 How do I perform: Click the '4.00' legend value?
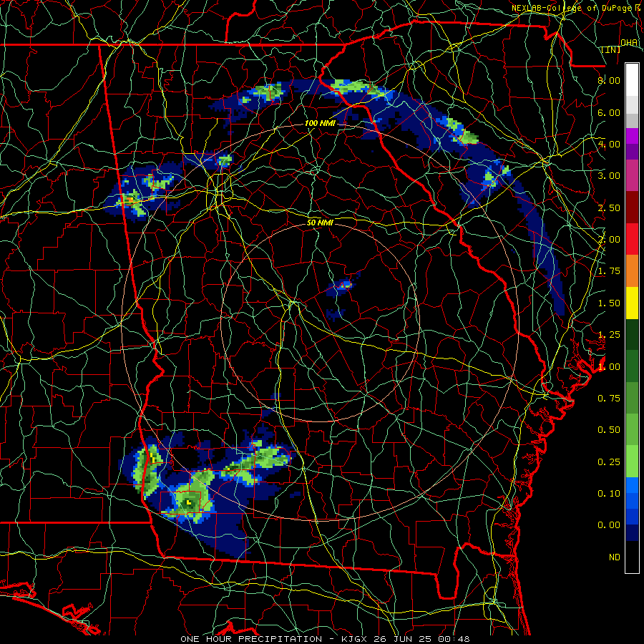click(609, 144)
